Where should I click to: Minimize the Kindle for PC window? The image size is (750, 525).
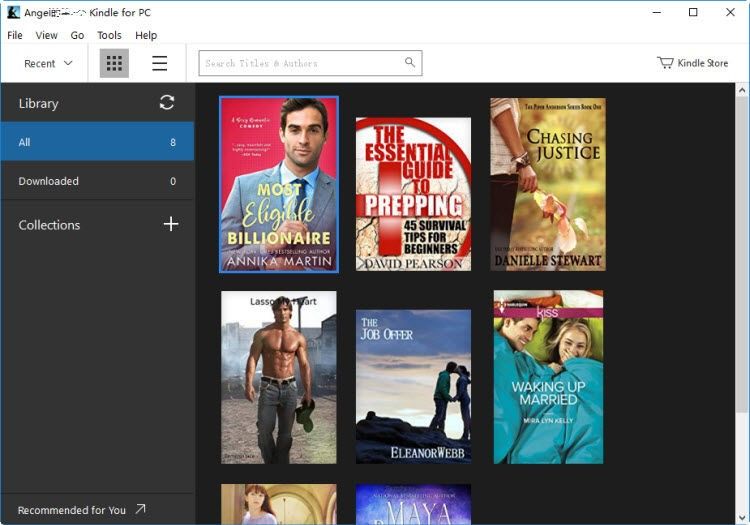(657, 12)
